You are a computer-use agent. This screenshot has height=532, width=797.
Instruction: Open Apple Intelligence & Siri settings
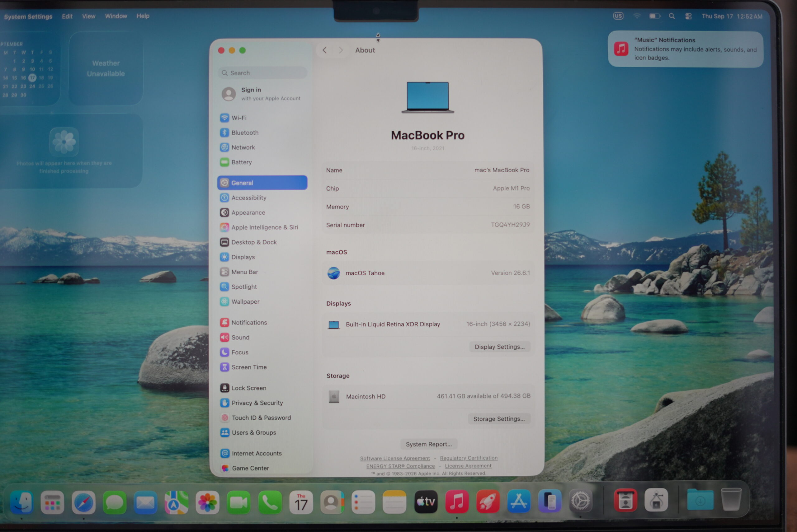pyautogui.click(x=262, y=227)
